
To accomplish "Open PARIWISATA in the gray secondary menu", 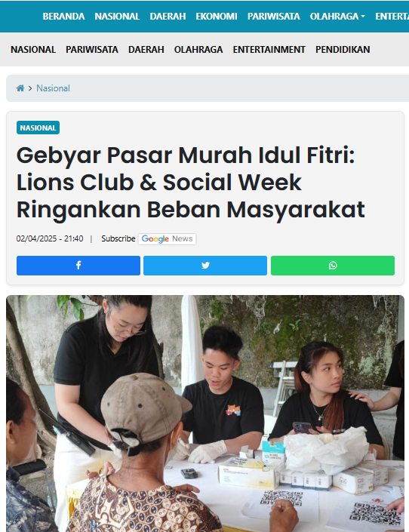I will coord(92,50).
